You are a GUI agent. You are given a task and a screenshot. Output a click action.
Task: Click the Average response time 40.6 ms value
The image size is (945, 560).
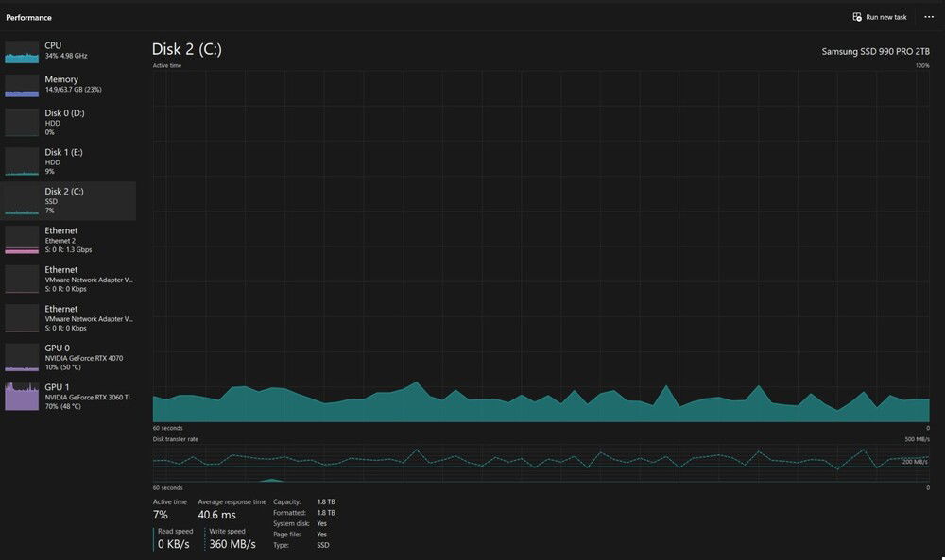tap(219, 516)
